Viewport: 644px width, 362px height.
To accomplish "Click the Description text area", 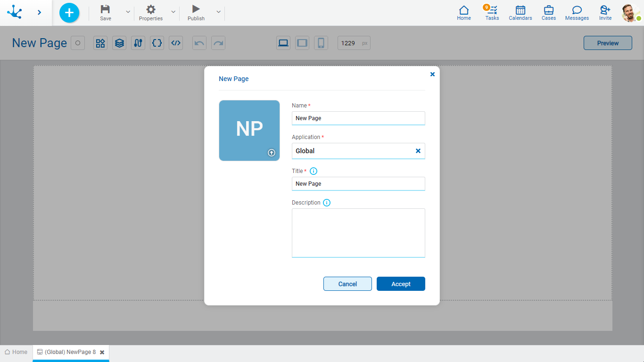I will coord(358,233).
